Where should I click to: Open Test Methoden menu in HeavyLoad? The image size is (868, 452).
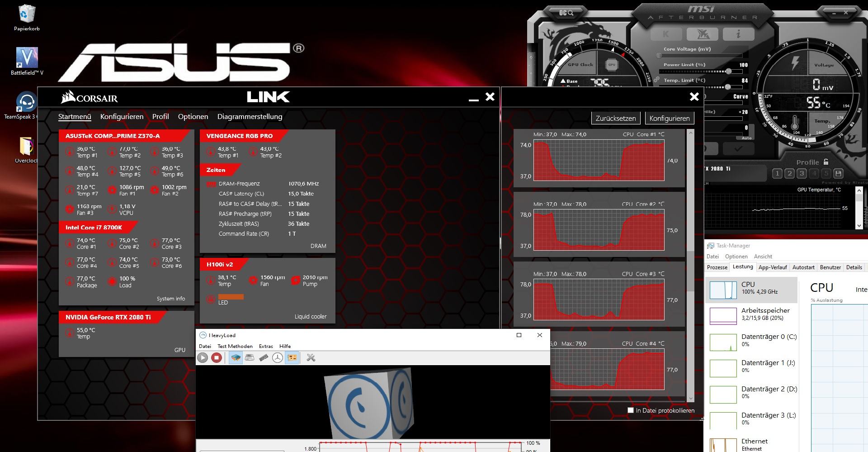pos(235,346)
